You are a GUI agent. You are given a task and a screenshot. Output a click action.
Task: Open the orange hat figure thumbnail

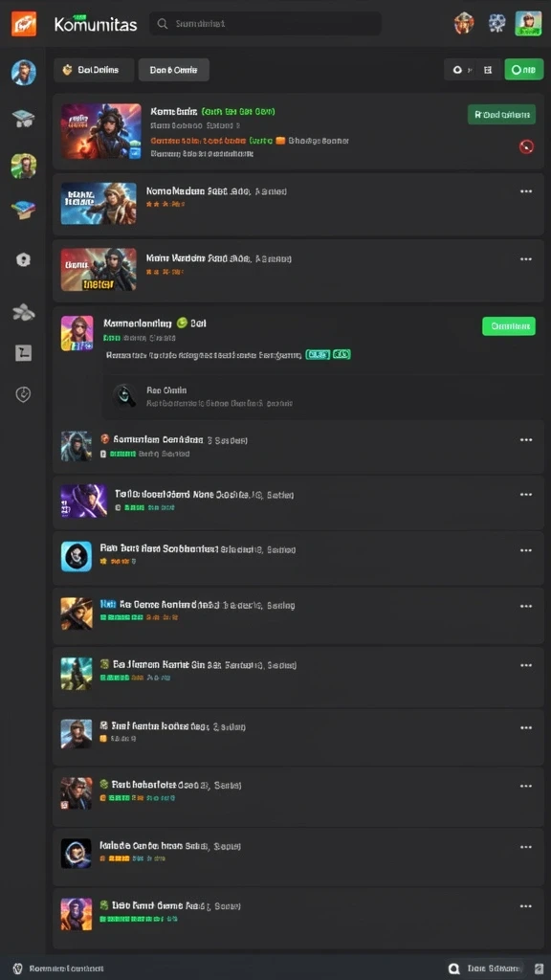click(x=77, y=613)
